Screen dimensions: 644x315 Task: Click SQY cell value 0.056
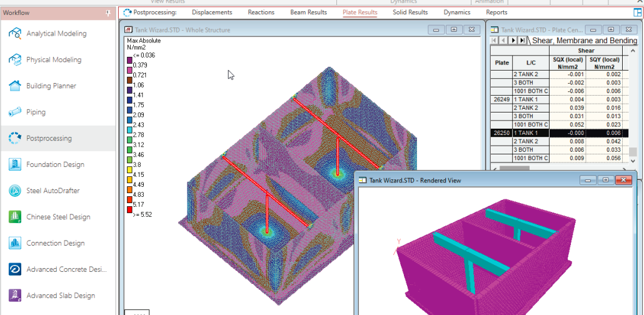604,158
